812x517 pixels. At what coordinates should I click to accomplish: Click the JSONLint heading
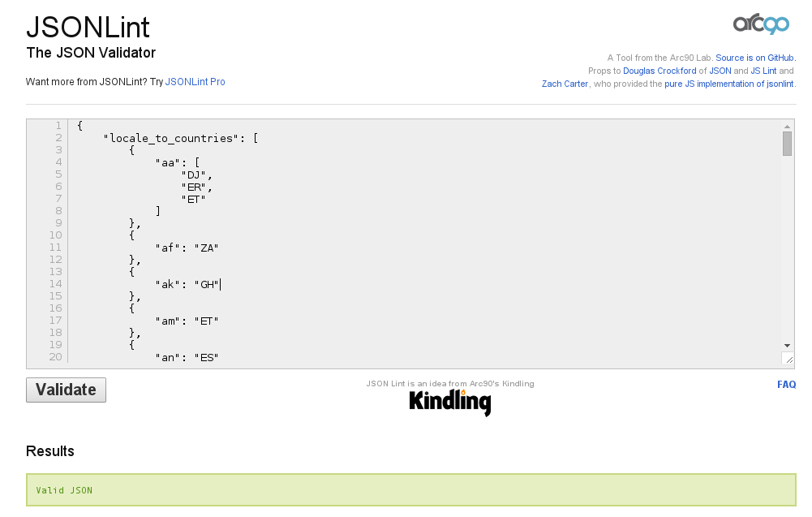click(88, 27)
